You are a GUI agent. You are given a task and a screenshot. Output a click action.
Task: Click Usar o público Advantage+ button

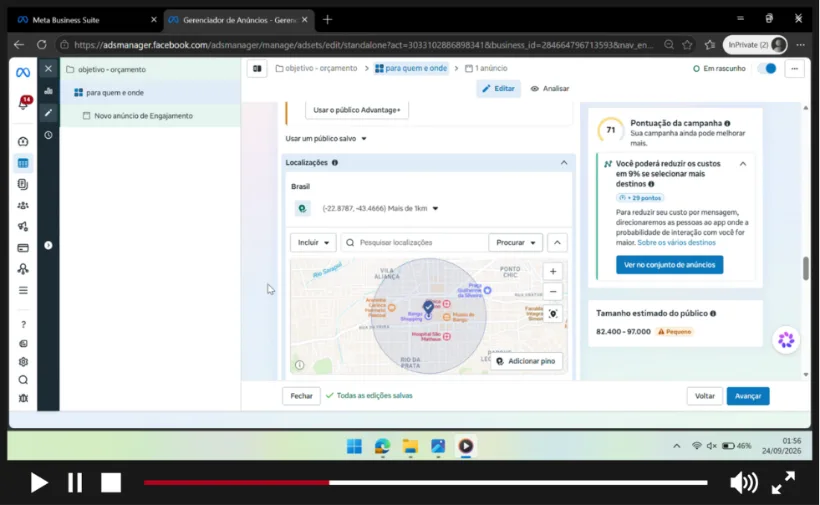357,110
